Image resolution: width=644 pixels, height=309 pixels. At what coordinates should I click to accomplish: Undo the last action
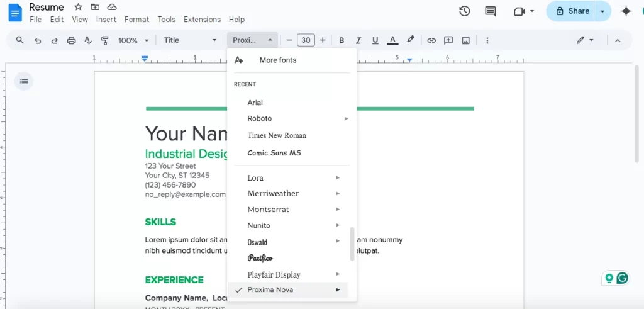pos(37,41)
